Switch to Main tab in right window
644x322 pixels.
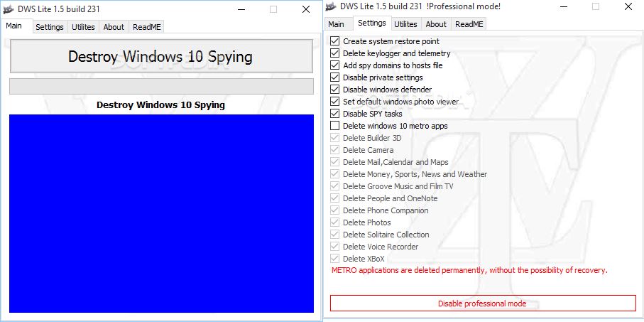[337, 24]
